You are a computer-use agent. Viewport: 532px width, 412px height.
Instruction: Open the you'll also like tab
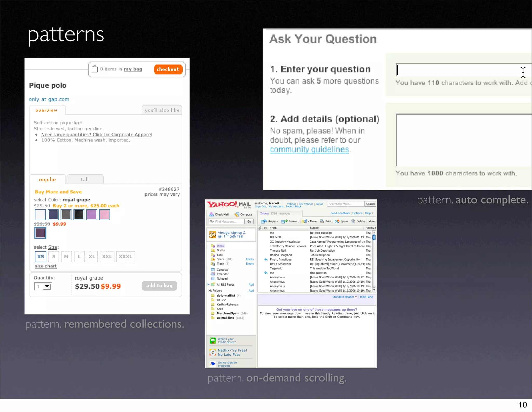pyautogui.click(x=162, y=110)
